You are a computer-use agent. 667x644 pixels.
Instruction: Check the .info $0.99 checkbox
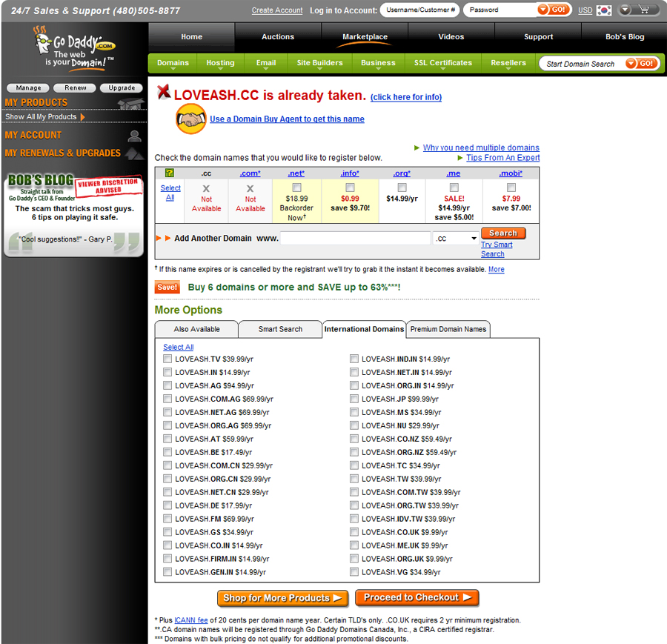350,187
